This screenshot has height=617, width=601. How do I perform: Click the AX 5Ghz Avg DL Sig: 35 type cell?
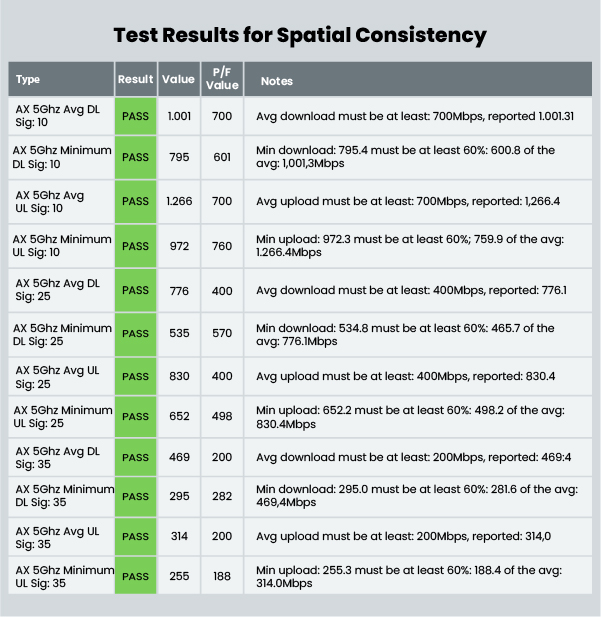tap(58, 457)
